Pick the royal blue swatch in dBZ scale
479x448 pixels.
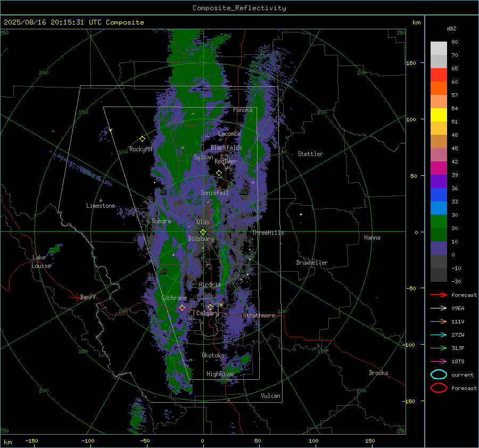(439, 194)
